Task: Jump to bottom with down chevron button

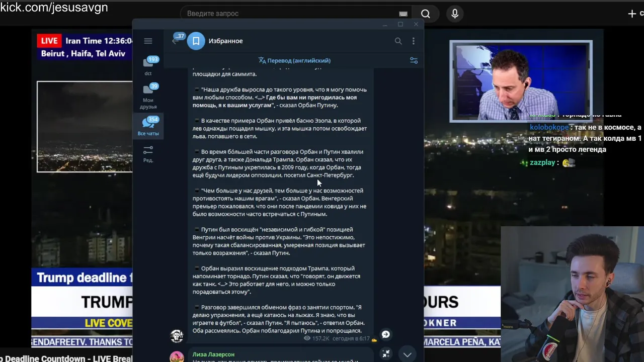Action: pos(407,354)
